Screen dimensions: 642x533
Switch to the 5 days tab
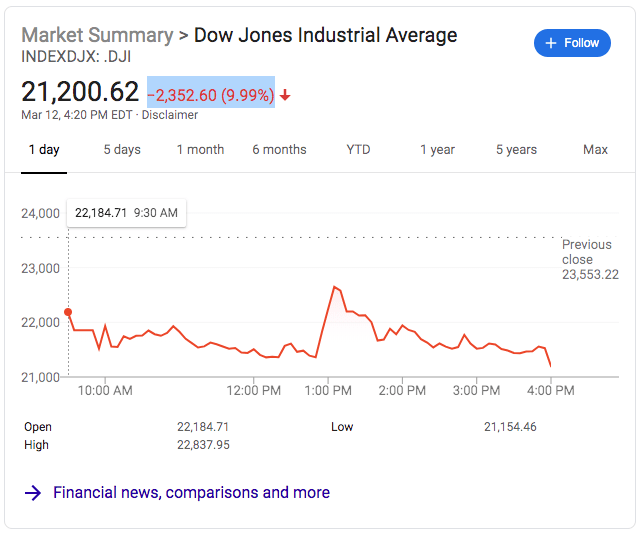pos(122,150)
